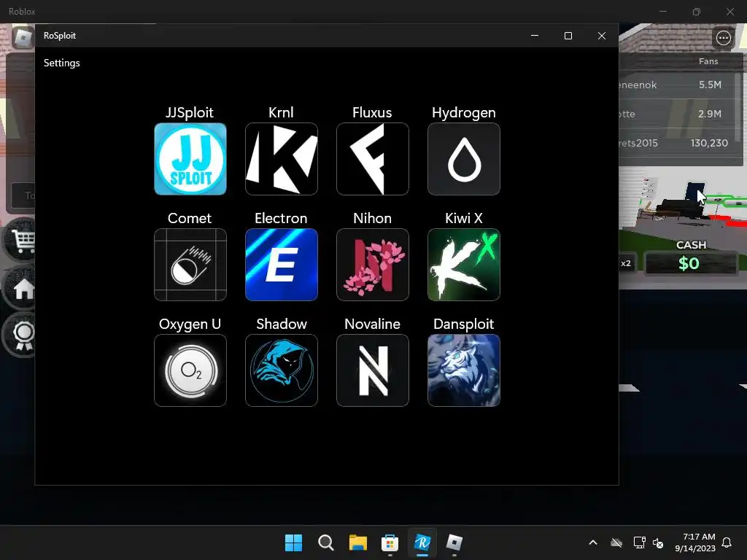Screen dimensions: 747x560
Task: Choose the Novaline N icon
Action: click(x=373, y=370)
